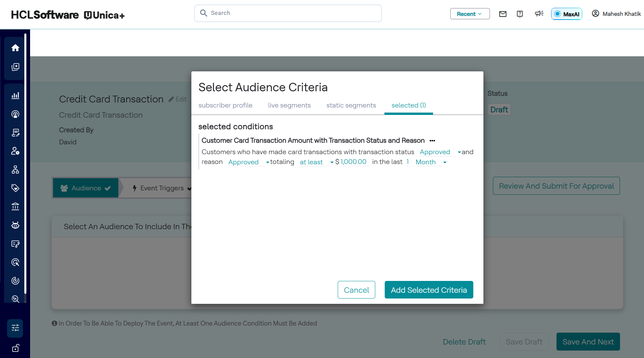Open the bar chart analytics sidebar icon

15,96
